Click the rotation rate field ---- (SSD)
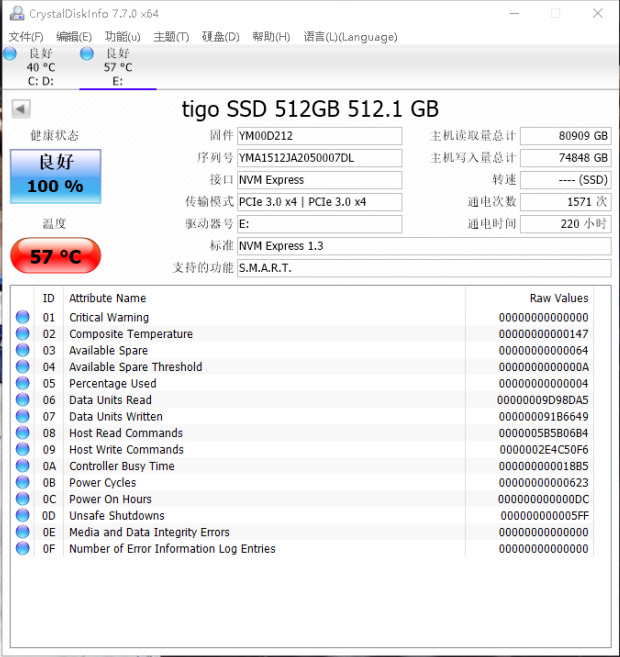 [566, 180]
